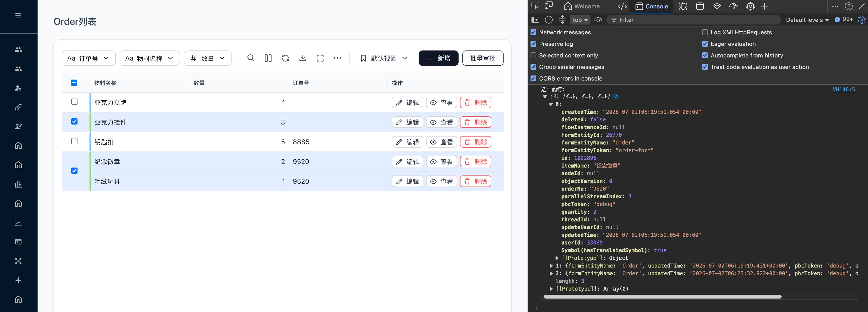Check the 亚克力立牌 row checkbox

[74, 102]
